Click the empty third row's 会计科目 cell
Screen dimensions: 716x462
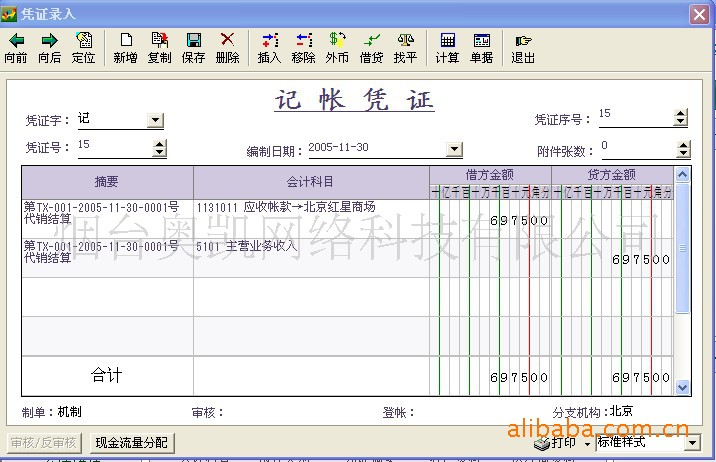[311, 297]
